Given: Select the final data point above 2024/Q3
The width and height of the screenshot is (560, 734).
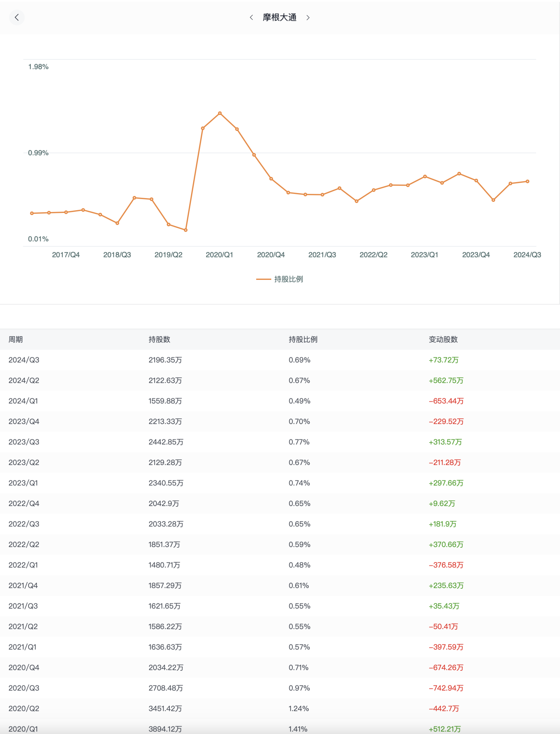Looking at the screenshot, I should [527, 181].
